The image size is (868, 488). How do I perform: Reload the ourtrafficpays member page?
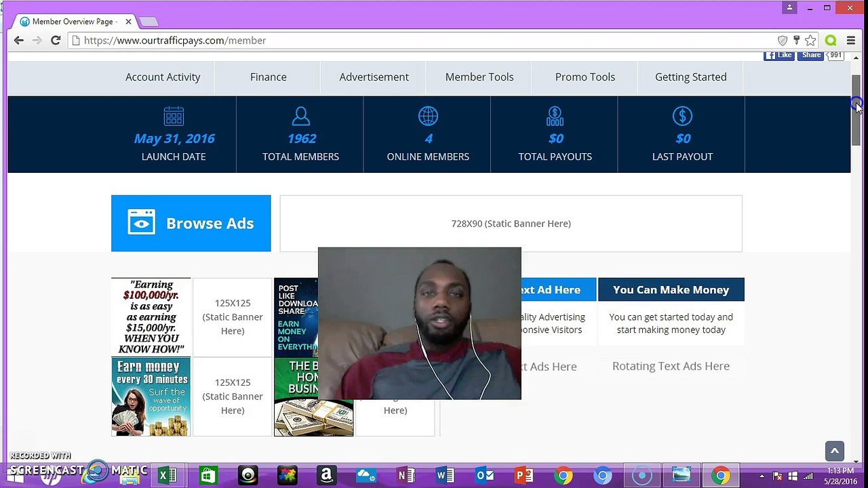tap(56, 41)
